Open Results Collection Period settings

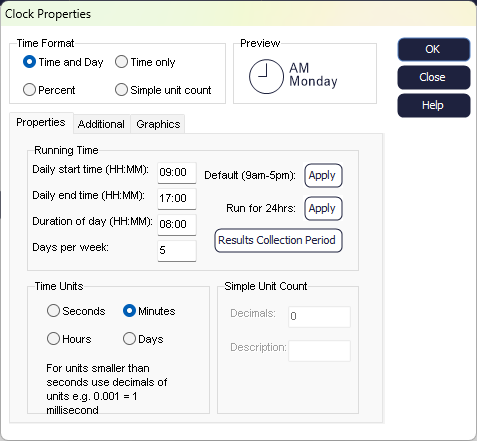278,240
